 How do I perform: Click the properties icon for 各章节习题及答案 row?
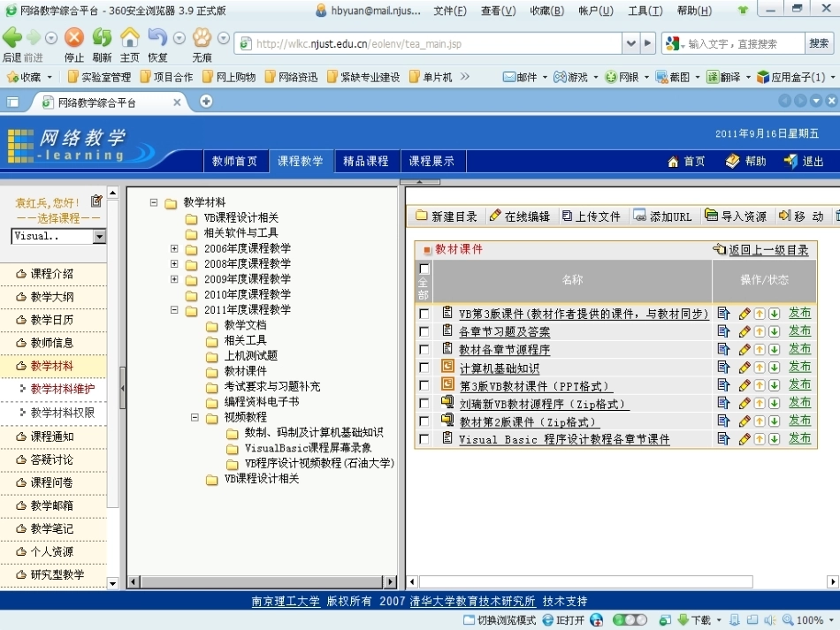(x=723, y=331)
